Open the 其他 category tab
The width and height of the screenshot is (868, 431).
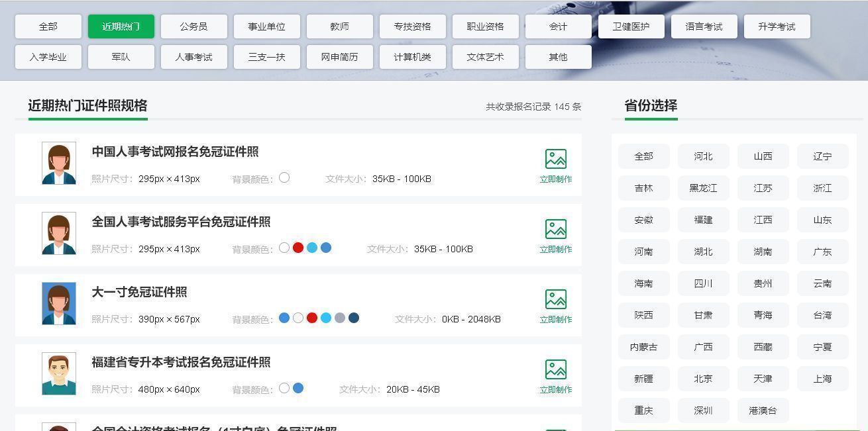tap(558, 57)
